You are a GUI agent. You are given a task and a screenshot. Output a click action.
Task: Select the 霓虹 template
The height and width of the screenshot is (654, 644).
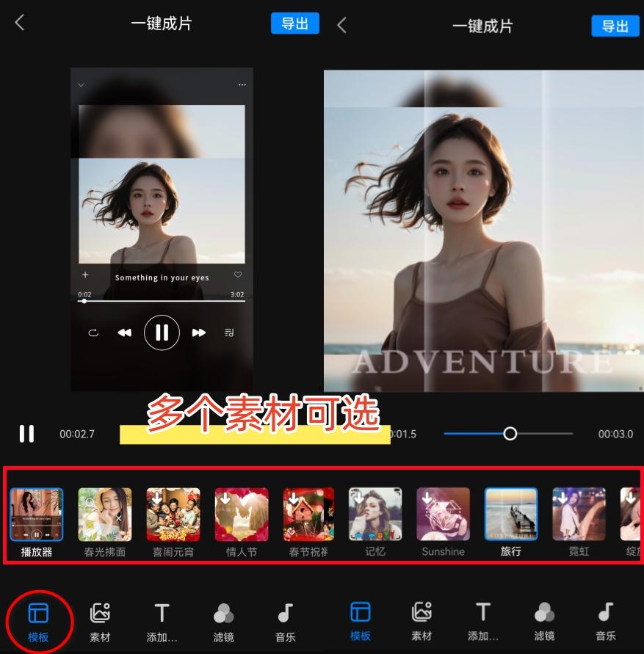click(579, 514)
